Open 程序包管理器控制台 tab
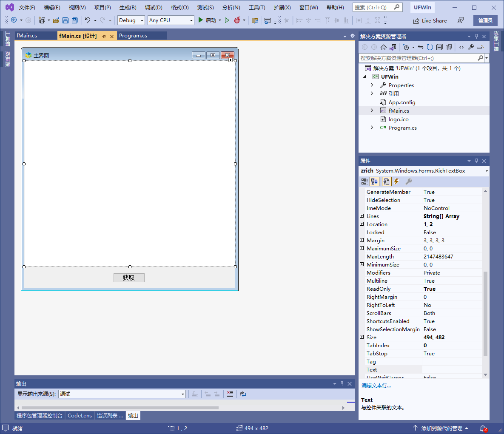504x434 pixels. coord(40,416)
